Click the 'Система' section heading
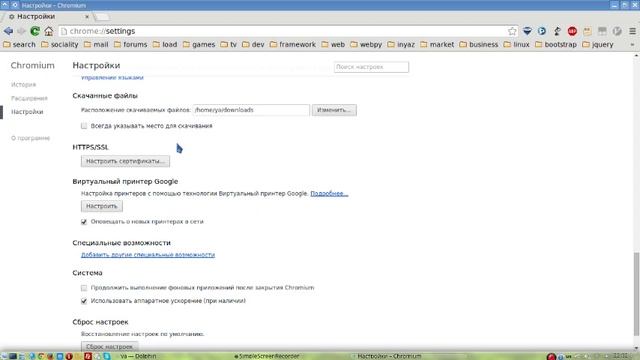The width and height of the screenshot is (640, 360). click(87, 273)
